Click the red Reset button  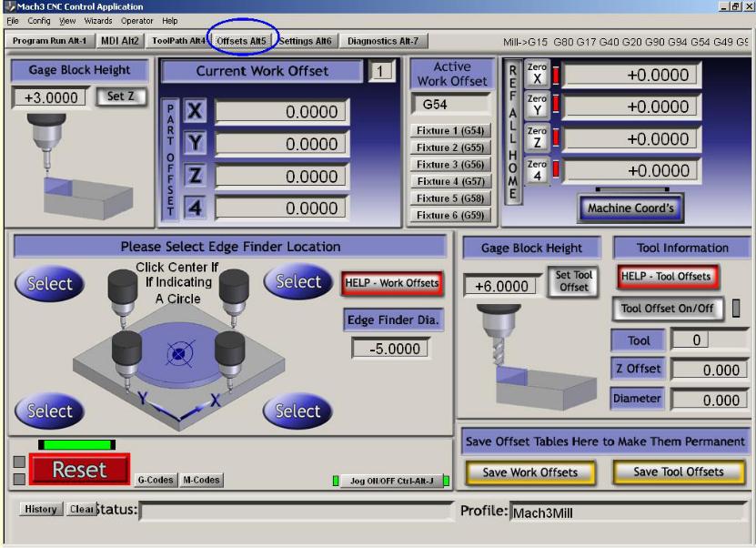79,469
